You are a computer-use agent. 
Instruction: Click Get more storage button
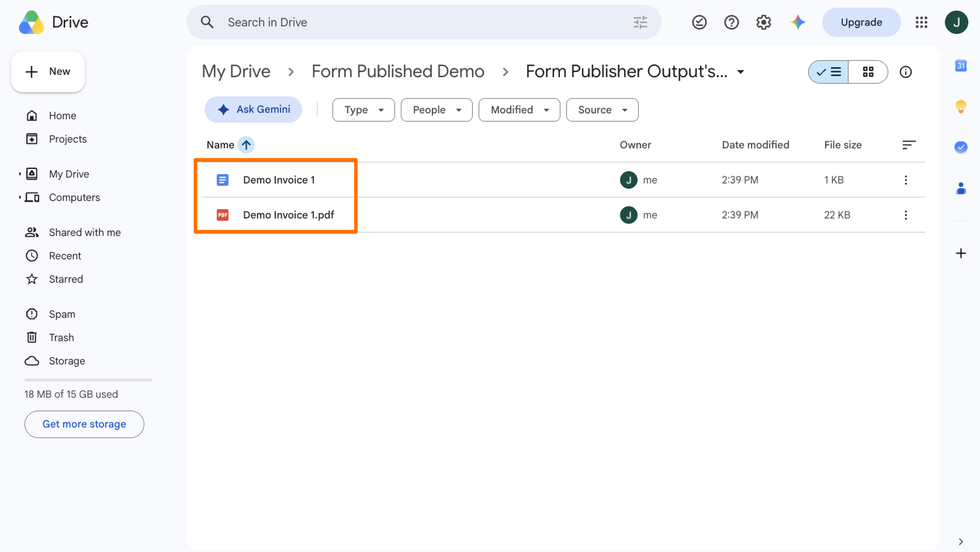click(x=84, y=424)
